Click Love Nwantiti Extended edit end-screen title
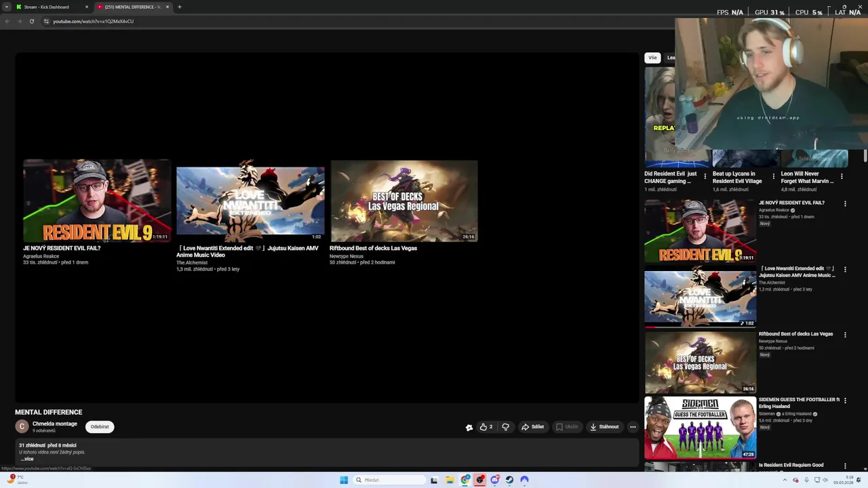 pyautogui.click(x=248, y=251)
